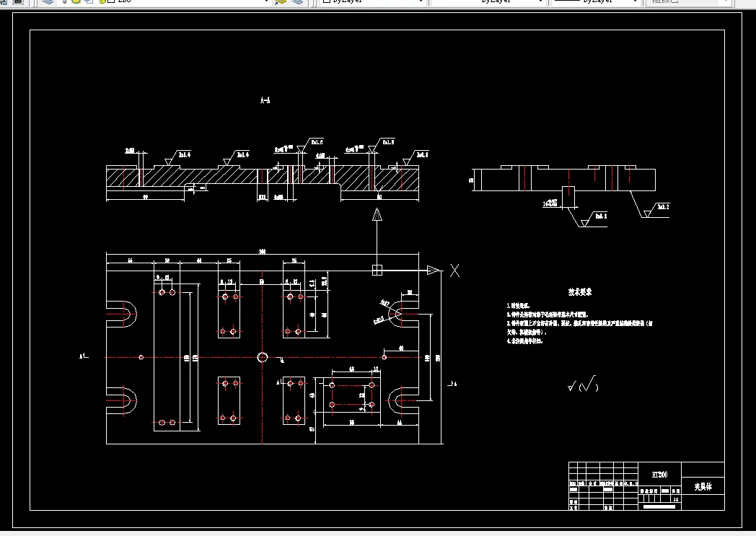Click the right section cut marker A
This screenshot has height=536, width=756.
pyautogui.click(x=452, y=384)
